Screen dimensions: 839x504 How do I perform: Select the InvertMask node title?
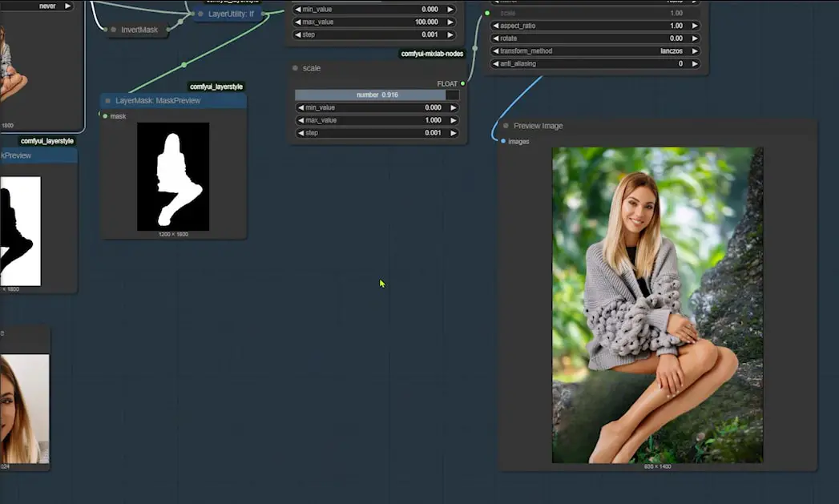(x=139, y=30)
